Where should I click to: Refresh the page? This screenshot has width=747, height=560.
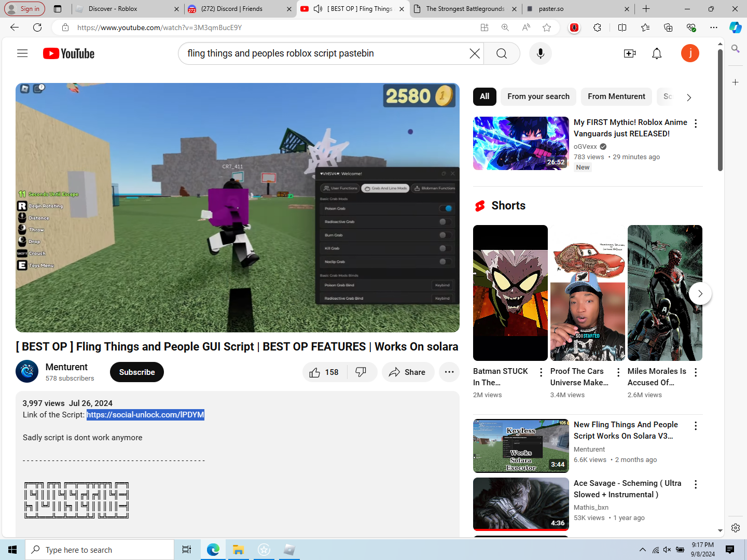pyautogui.click(x=37, y=27)
